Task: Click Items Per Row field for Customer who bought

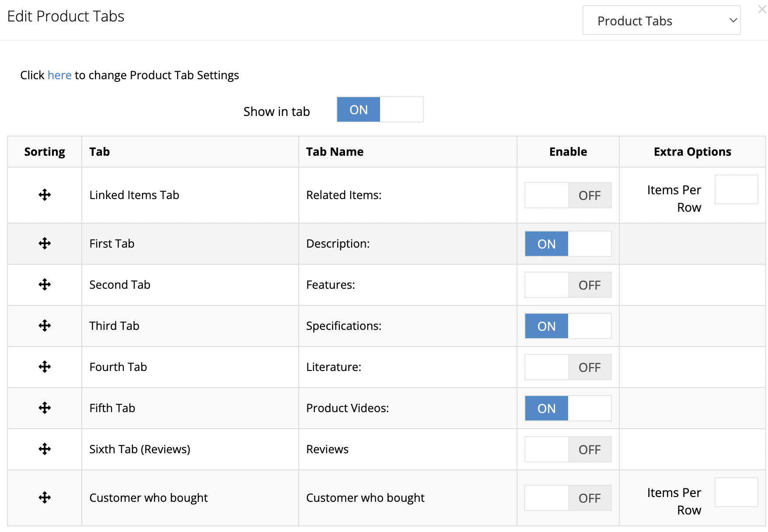Action: point(736,492)
